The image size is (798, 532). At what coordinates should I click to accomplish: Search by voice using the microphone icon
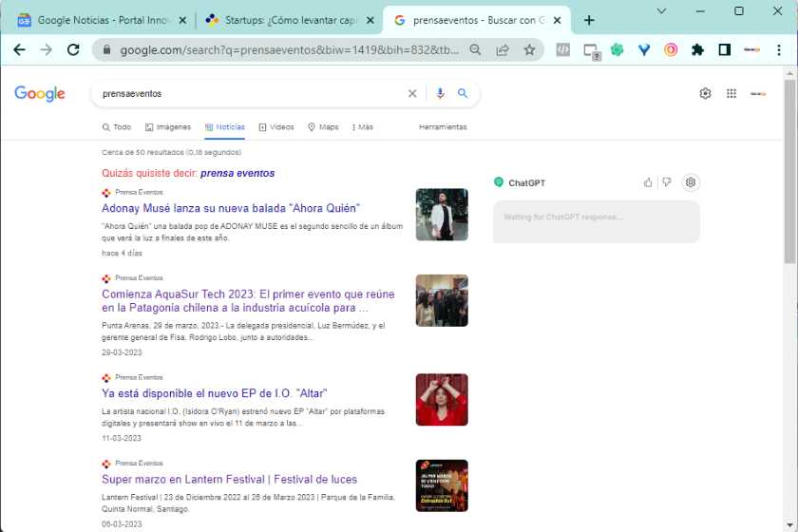(440, 93)
